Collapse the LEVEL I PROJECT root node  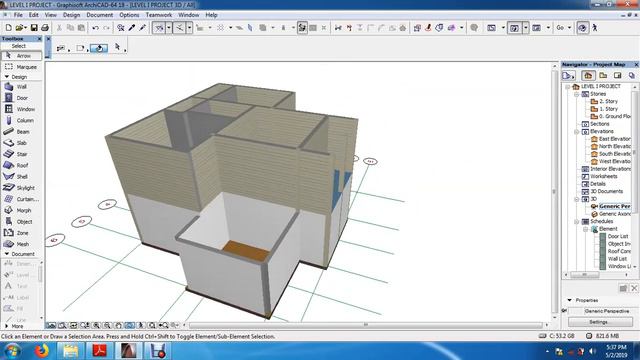click(x=567, y=87)
